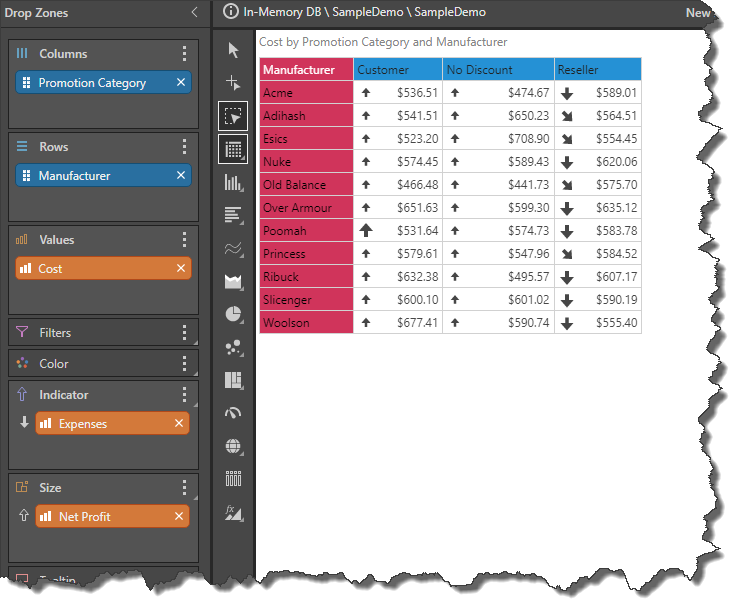Choose the scatter/bubble chart icon
The height and width of the screenshot is (614, 744).
coord(234,347)
